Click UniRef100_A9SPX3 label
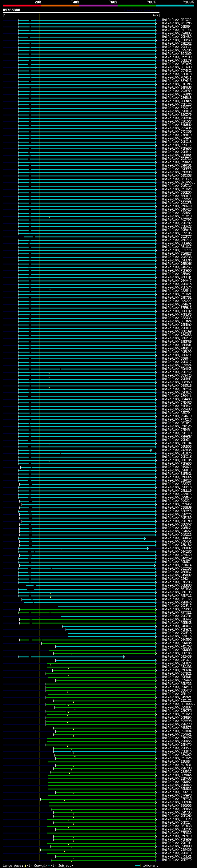This screenshot has width=197, height=868. click(177, 609)
